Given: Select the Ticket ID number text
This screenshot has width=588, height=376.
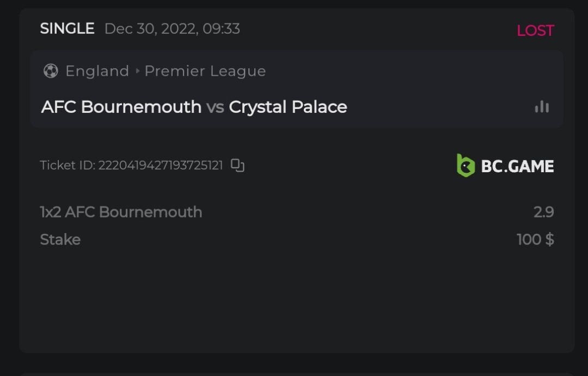Looking at the screenshot, I should click(x=161, y=166).
